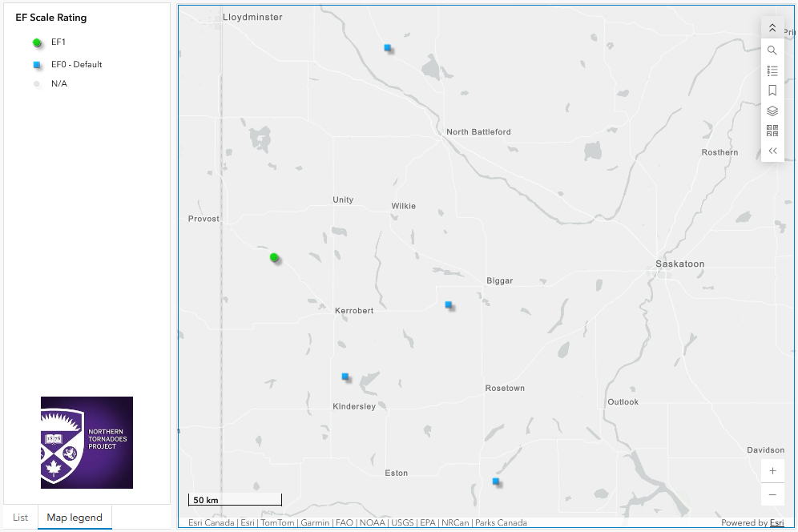Click the green EF1 tornado marker near Provost
Screen dimensions: 798x532
274,258
